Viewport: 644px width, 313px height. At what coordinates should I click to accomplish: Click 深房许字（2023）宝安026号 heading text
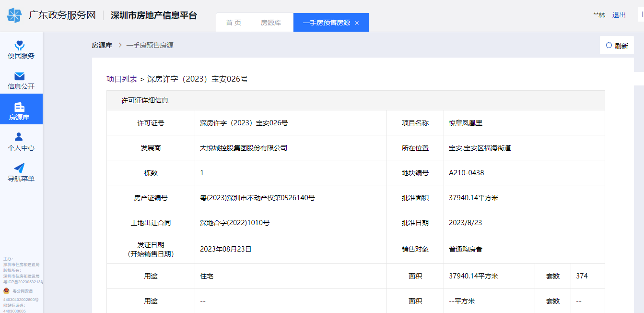point(198,79)
